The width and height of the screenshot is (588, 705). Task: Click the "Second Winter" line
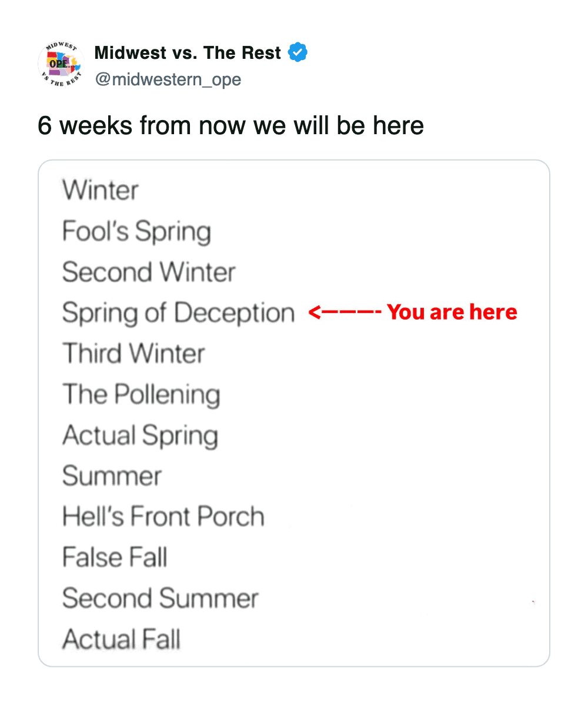(x=149, y=272)
